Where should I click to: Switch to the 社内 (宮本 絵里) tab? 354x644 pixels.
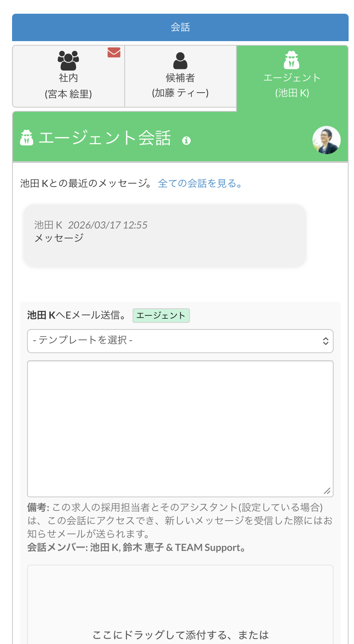(x=68, y=86)
